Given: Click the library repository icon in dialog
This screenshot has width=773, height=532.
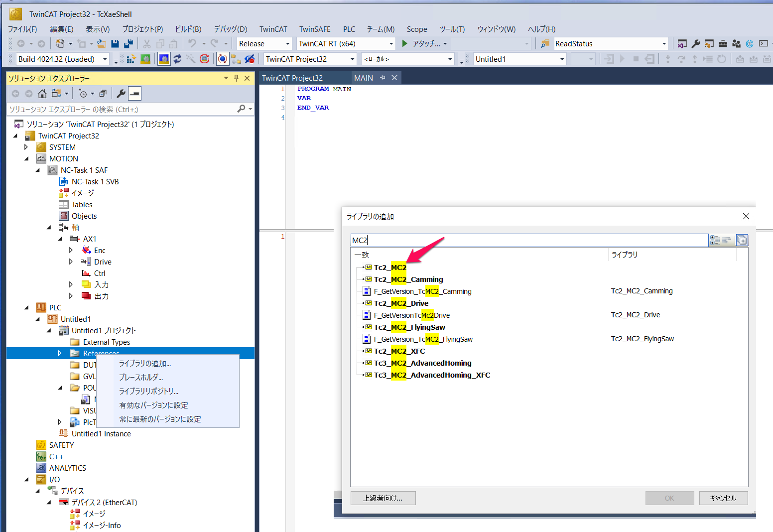Looking at the screenshot, I should tap(742, 241).
